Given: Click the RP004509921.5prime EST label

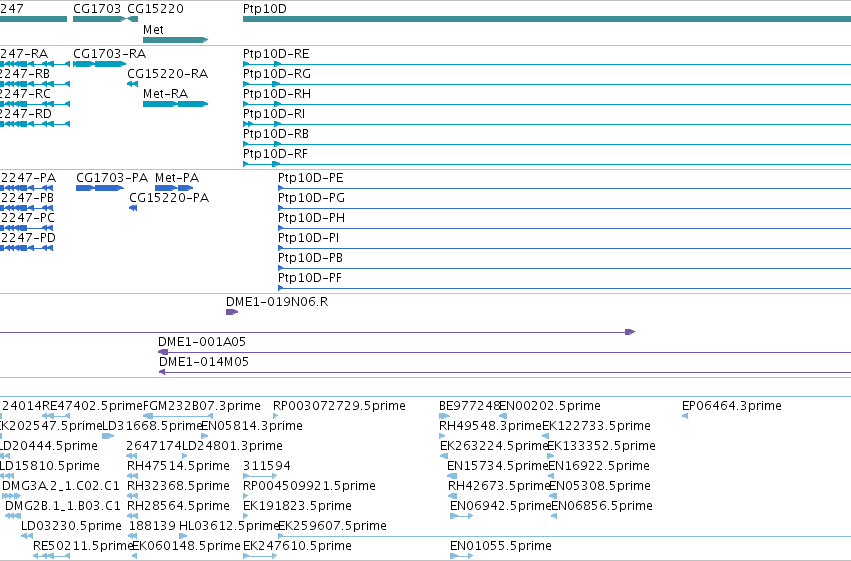Looking at the screenshot, I should coord(309,486).
